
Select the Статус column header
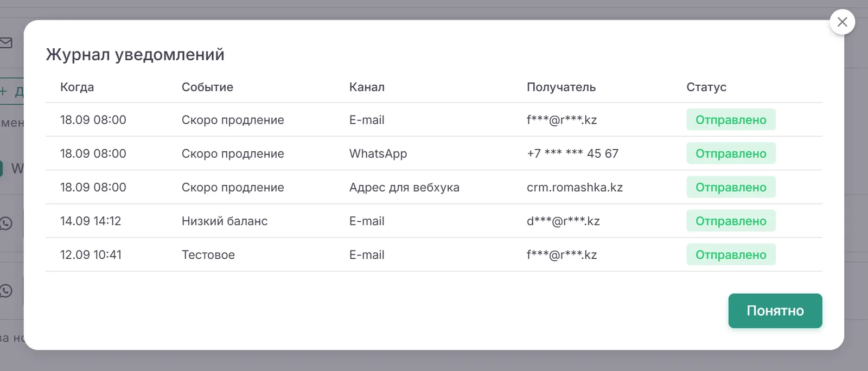(x=706, y=87)
